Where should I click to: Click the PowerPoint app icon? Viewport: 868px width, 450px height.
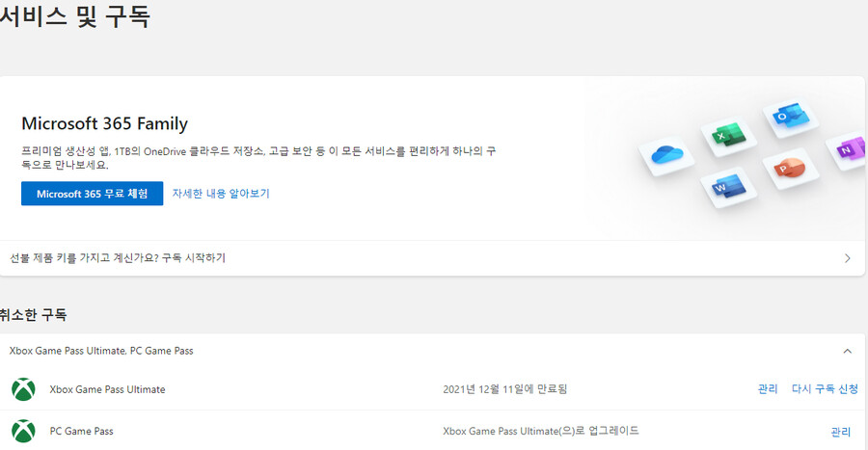790,168
